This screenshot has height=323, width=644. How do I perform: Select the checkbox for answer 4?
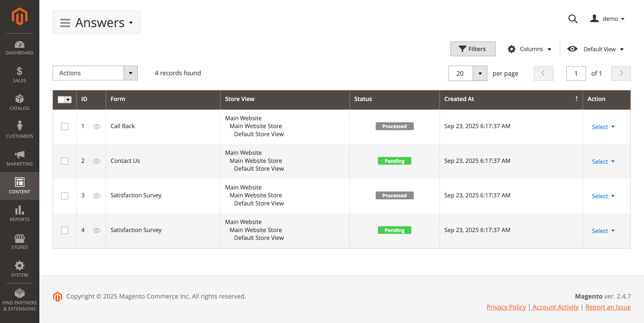pyautogui.click(x=64, y=230)
